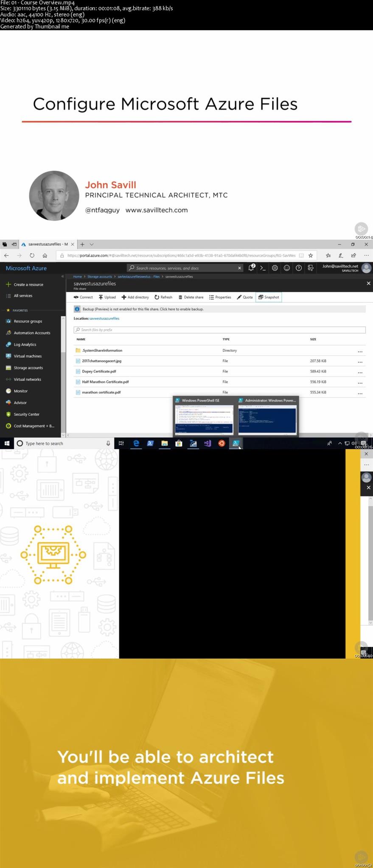Click the Snapshot toolbar button
This screenshot has height=868, width=373.
(269, 297)
